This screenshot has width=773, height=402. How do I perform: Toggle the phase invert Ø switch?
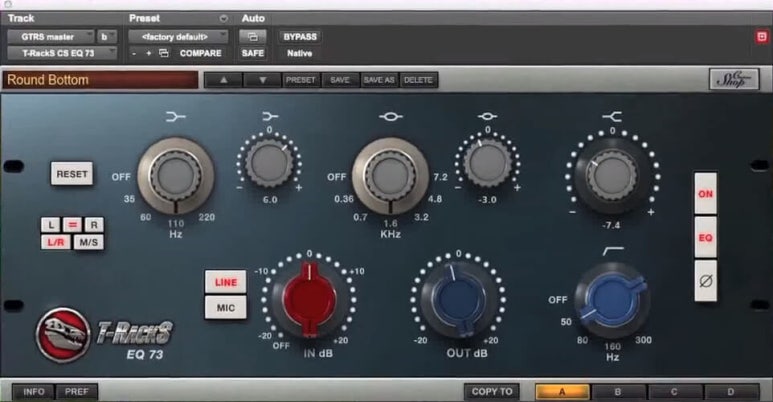tap(705, 281)
